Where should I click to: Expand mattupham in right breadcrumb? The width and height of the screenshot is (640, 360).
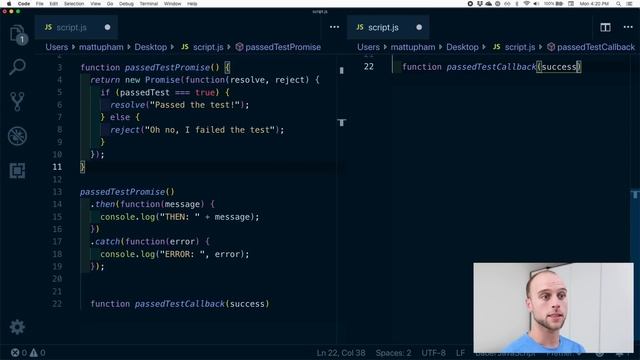coord(413,47)
